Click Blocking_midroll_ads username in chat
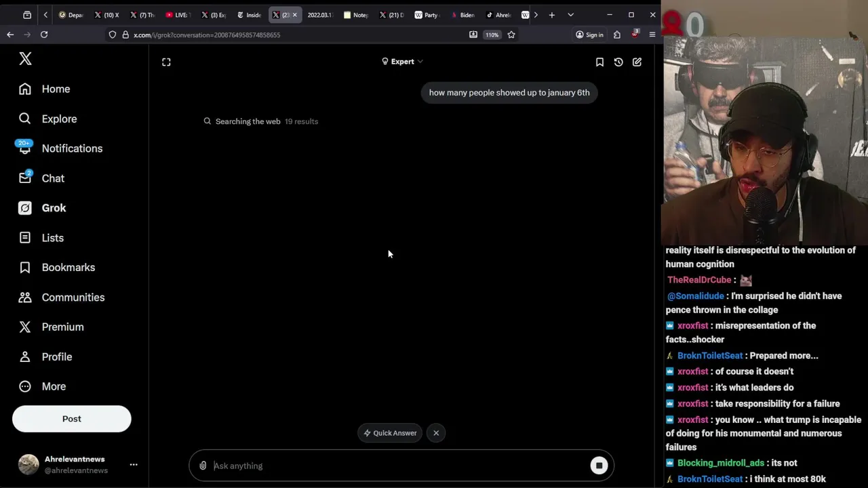This screenshot has width=868, height=488. pyautogui.click(x=721, y=463)
